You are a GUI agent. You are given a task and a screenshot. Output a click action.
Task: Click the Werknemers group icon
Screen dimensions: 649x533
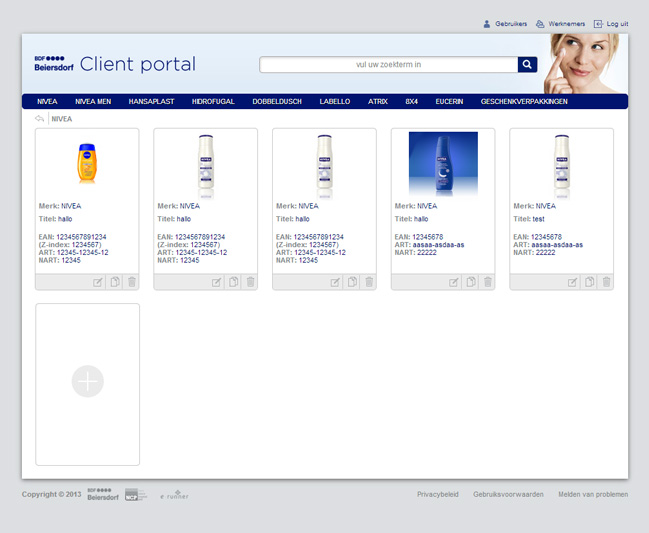pos(540,24)
